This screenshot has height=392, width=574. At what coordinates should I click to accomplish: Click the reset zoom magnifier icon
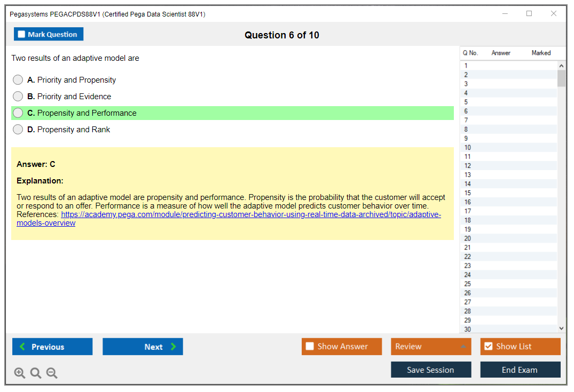click(x=36, y=373)
